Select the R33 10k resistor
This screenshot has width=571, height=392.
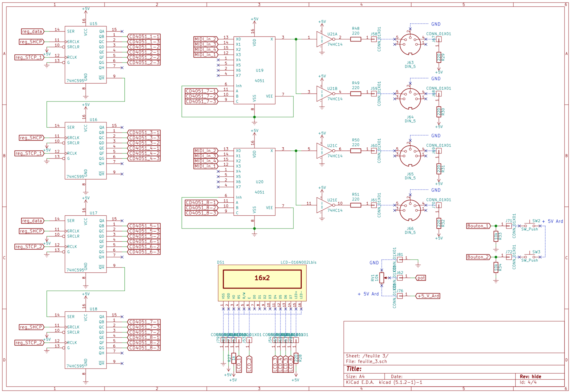point(496,236)
